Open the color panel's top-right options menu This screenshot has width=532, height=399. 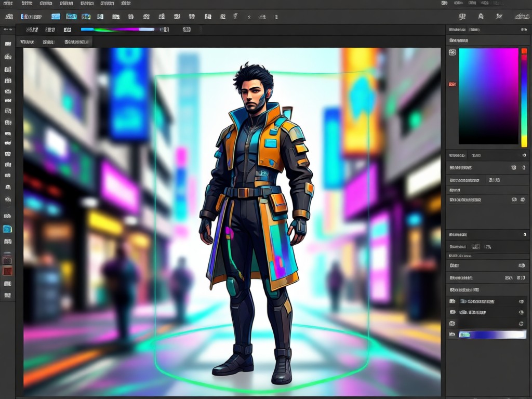click(x=524, y=30)
